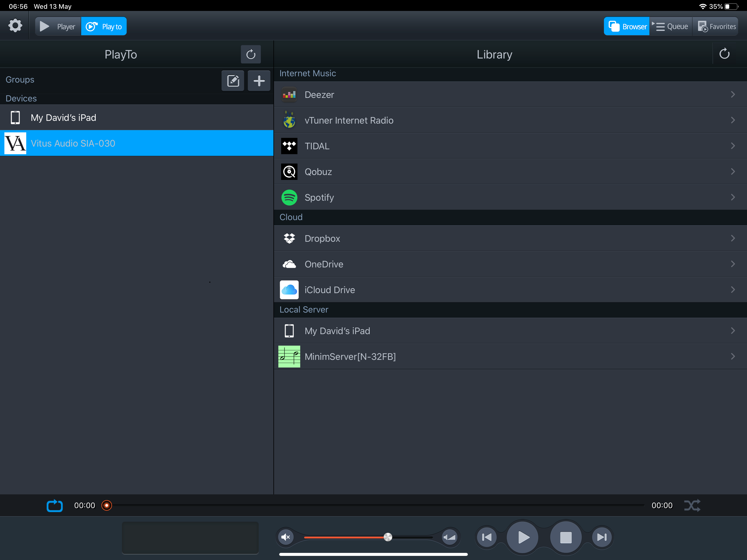Refresh the PlayTo device list
The width and height of the screenshot is (747, 560).
tap(250, 54)
